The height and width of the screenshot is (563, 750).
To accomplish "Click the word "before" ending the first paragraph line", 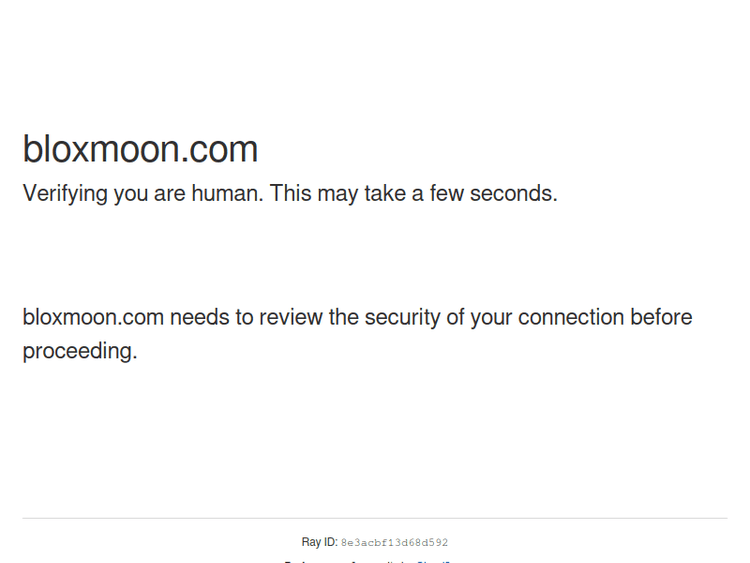I will [661, 318].
